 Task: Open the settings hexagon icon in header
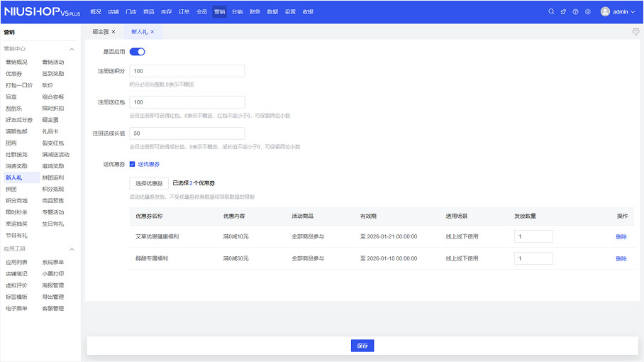tap(587, 12)
